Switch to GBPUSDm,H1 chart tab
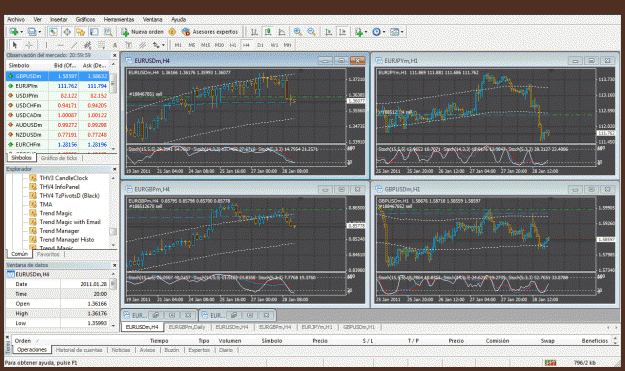Screen dimensions: 625x371 [359, 327]
